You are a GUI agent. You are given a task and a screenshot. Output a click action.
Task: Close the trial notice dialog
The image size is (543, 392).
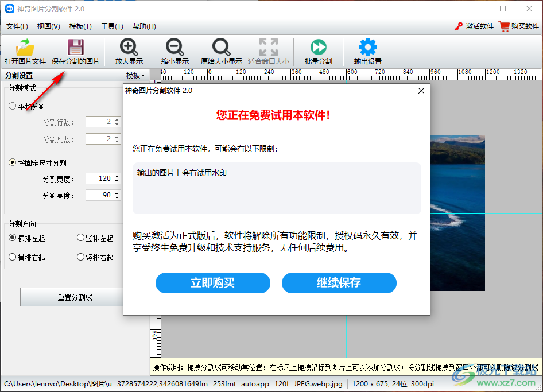point(421,91)
